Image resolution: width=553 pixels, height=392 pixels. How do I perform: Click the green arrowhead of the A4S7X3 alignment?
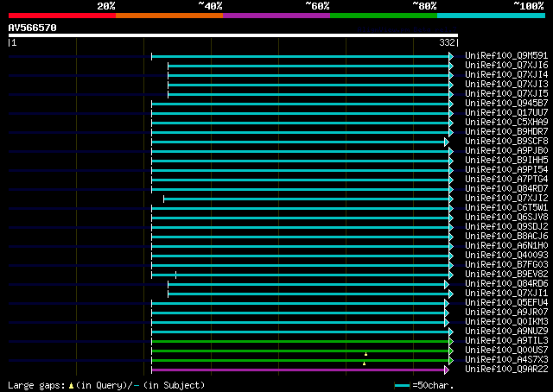tap(451, 360)
